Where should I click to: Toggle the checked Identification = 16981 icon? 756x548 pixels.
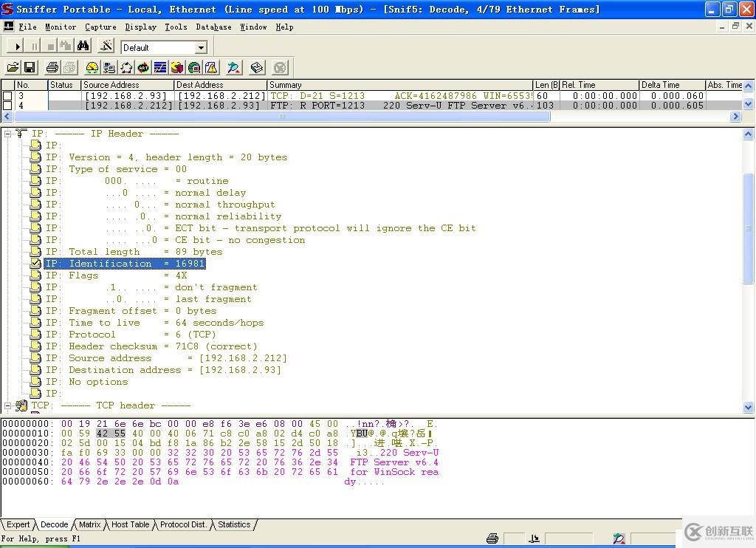tap(35, 264)
